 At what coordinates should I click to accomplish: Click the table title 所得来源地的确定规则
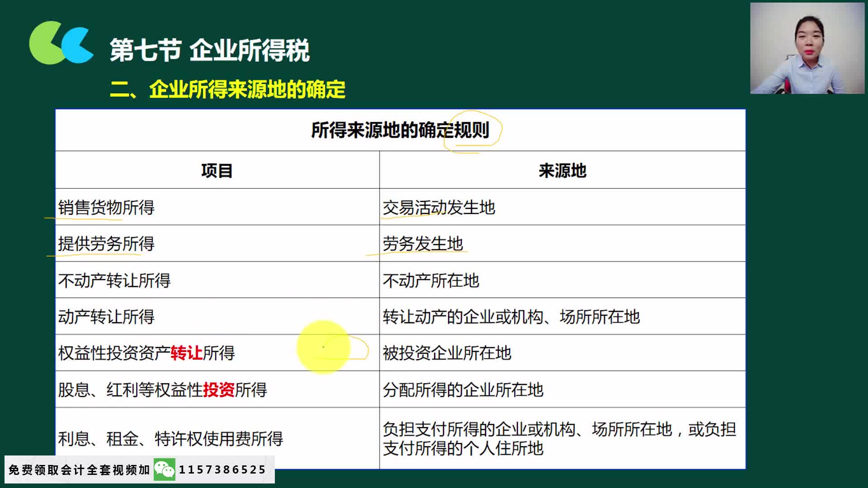400,130
